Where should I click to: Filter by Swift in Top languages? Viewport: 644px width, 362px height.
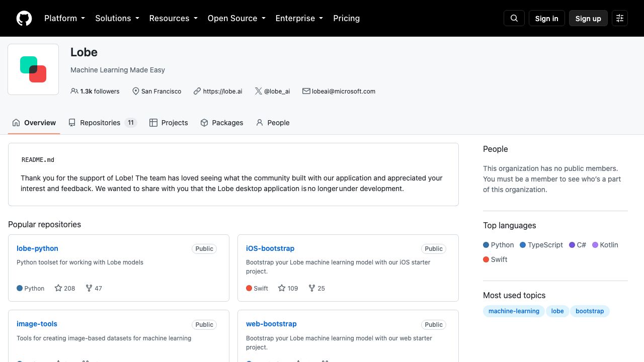(x=495, y=259)
